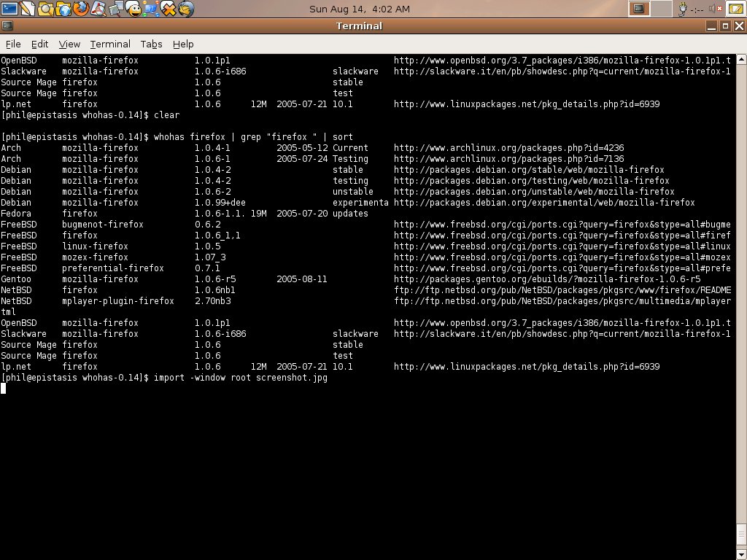Launch the window magnifier screenshot tool
The image size is (747, 560).
116,8
